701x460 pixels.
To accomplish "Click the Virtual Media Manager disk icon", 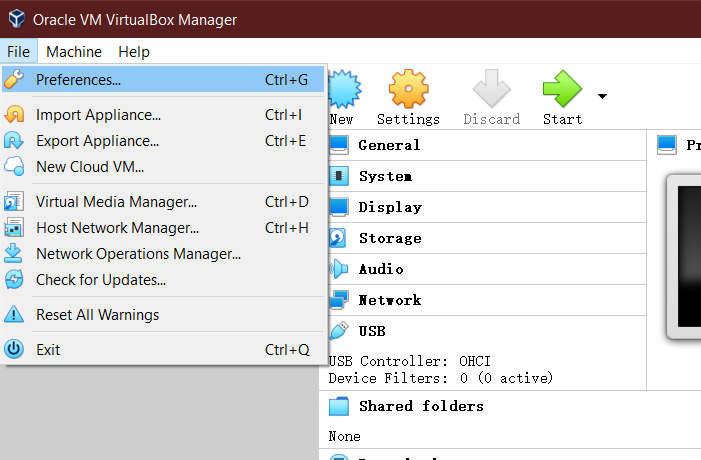I will pos(14,201).
